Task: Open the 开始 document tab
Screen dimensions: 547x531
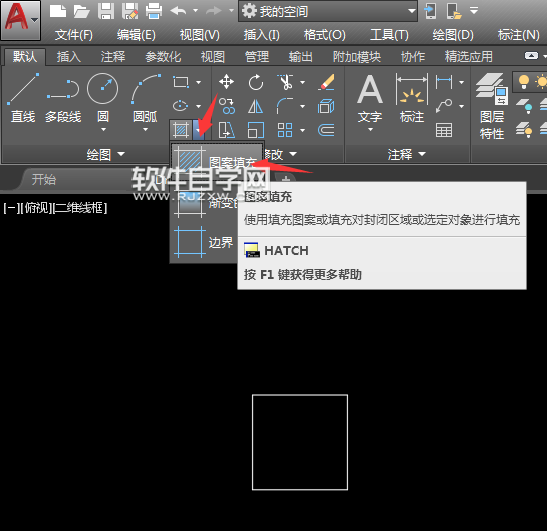Action: (44, 179)
